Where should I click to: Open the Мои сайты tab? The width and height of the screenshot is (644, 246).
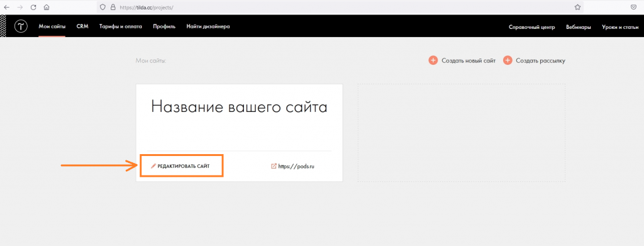52,26
